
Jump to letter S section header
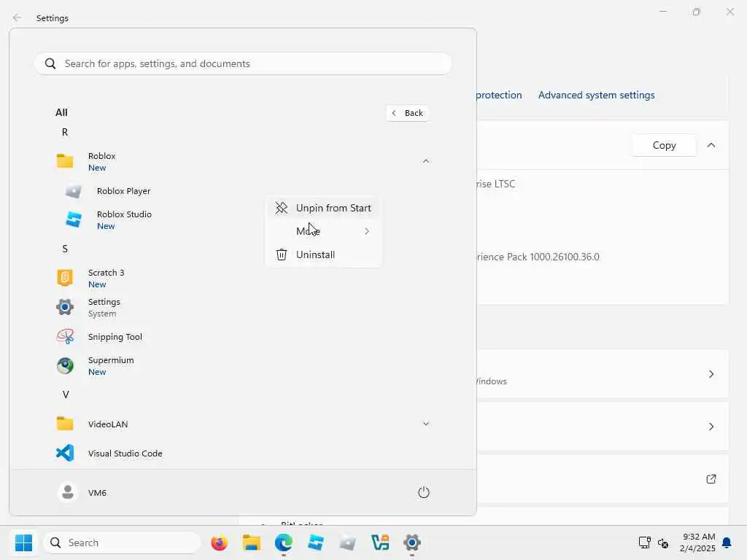coord(65,249)
